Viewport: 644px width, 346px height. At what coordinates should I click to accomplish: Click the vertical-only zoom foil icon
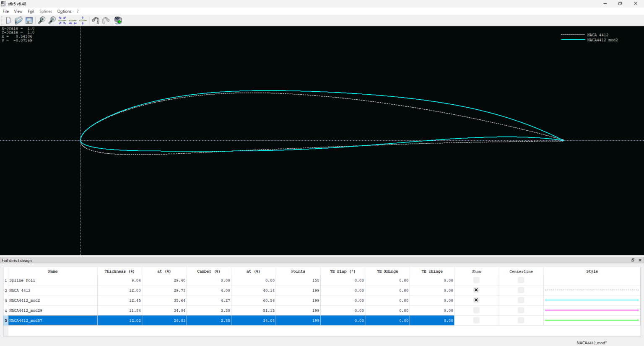[83, 21]
